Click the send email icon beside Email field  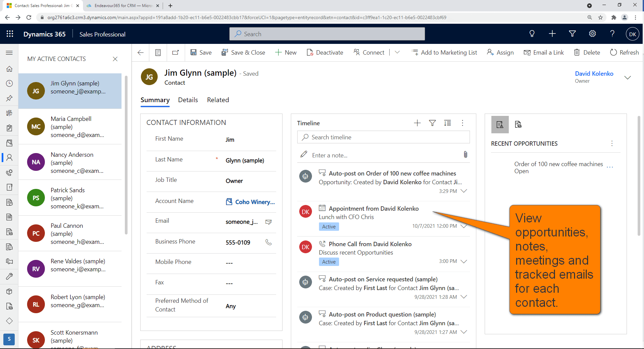[x=268, y=222]
